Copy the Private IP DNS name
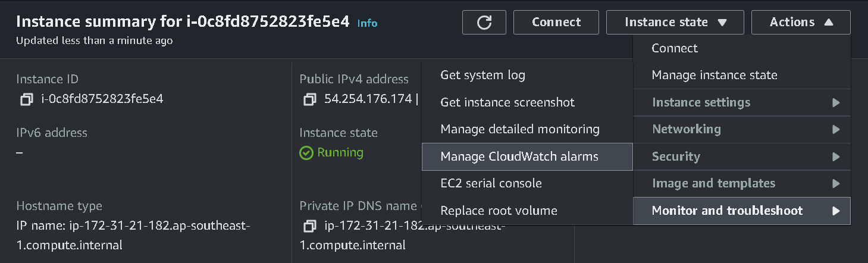This screenshot has height=263, width=868. (309, 227)
